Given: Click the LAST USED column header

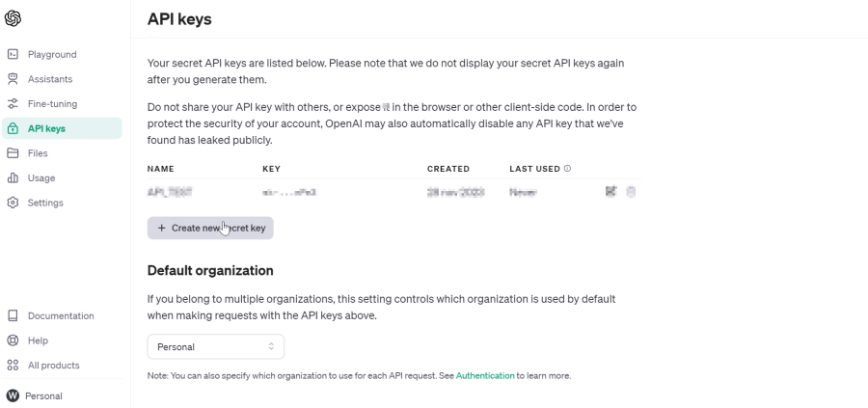Looking at the screenshot, I should pyautogui.click(x=534, y=169).
